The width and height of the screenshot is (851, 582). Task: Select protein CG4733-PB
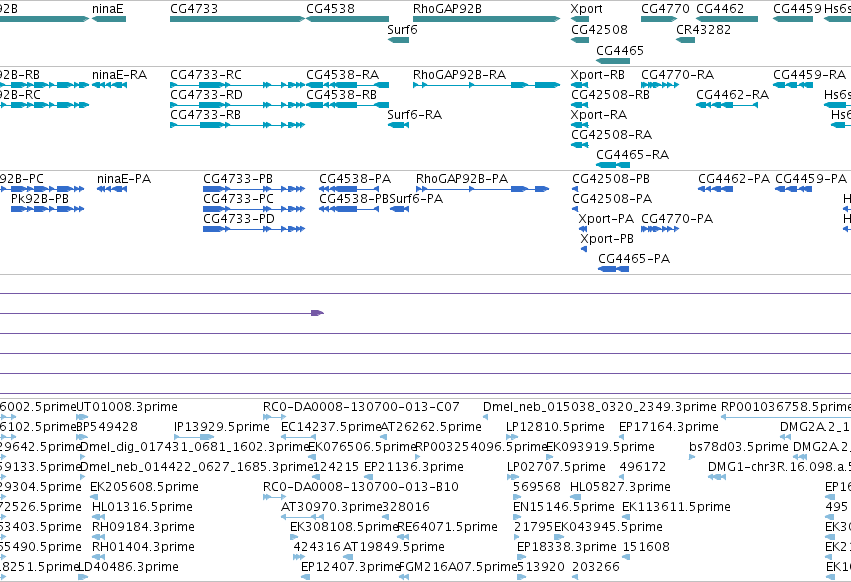(x=254, y=189)
